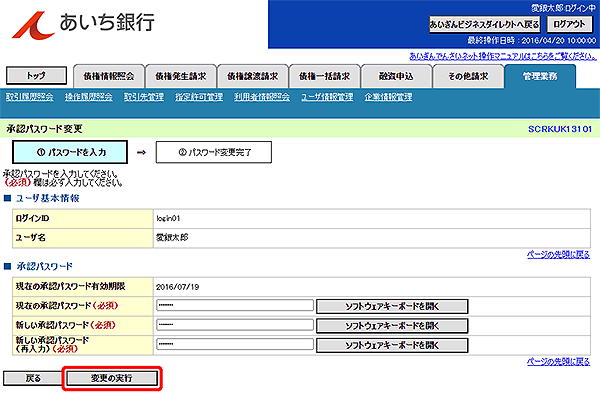
Task: Open the あいぎんでんさいネット操作マニュアル link
Action: [503, 56]
